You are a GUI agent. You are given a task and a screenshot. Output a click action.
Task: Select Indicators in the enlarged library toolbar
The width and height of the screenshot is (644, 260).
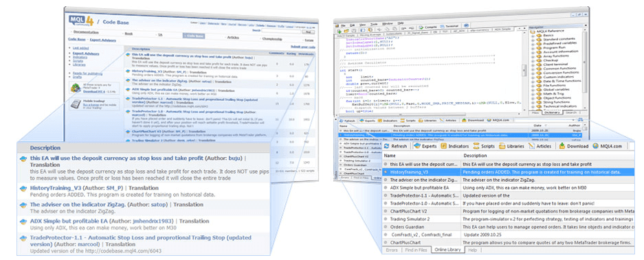pyautogui.click(x=455, y=146)
